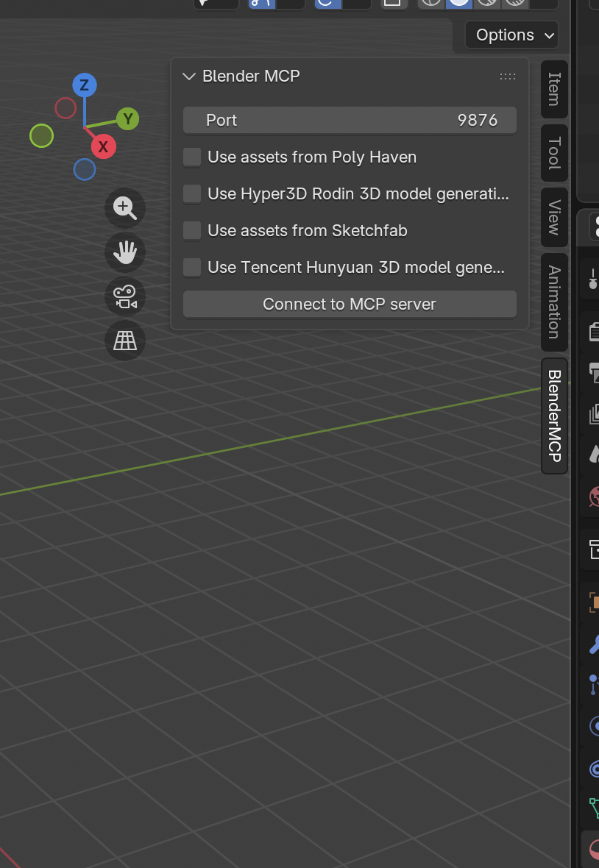Click the blue Z axis gizmo ball

(x=84, y=85)
